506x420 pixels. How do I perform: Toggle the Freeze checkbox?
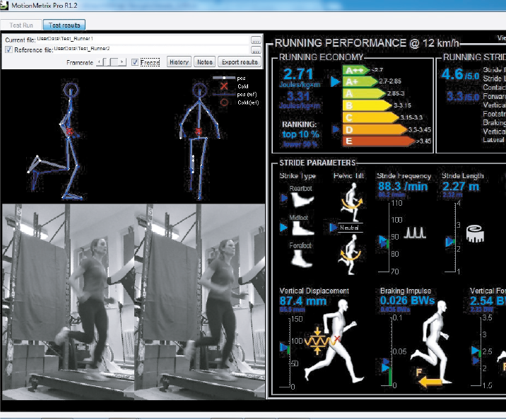(135, 62)
